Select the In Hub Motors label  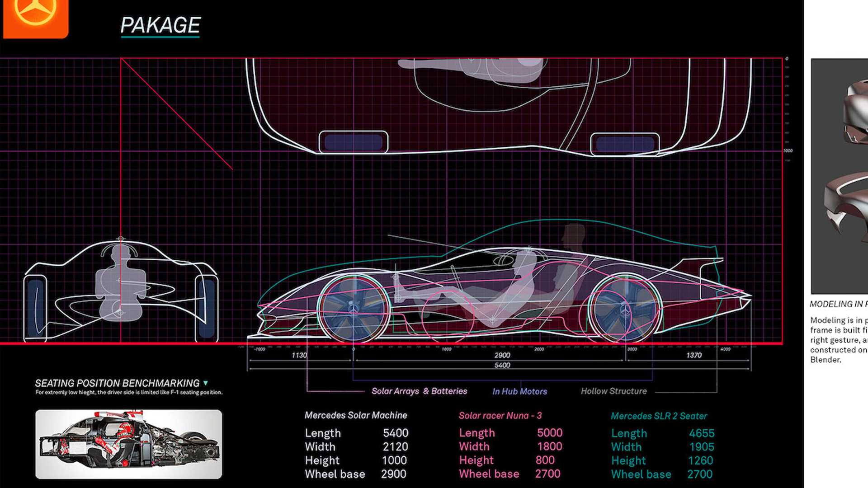pyautogui.click(x=519, y=392)
